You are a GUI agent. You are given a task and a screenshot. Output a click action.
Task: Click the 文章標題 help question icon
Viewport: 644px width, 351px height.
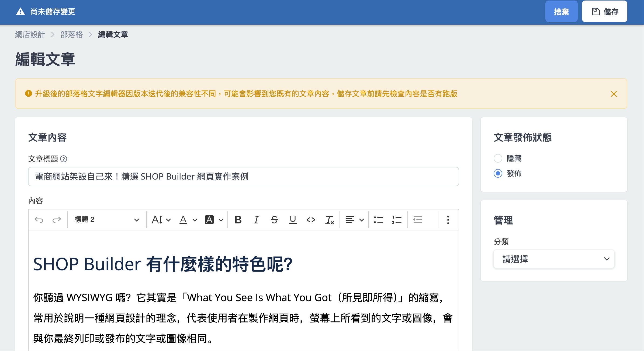coord(64,159)
